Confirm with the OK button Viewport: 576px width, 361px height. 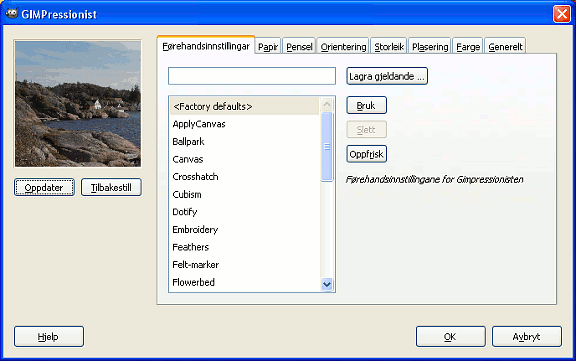tap(450, 336)
